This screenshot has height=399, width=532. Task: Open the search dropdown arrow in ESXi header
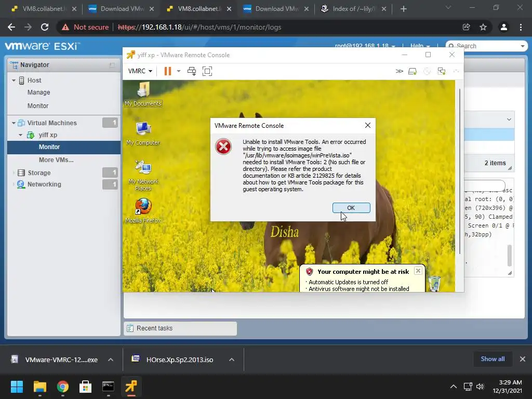coord(523,46)
